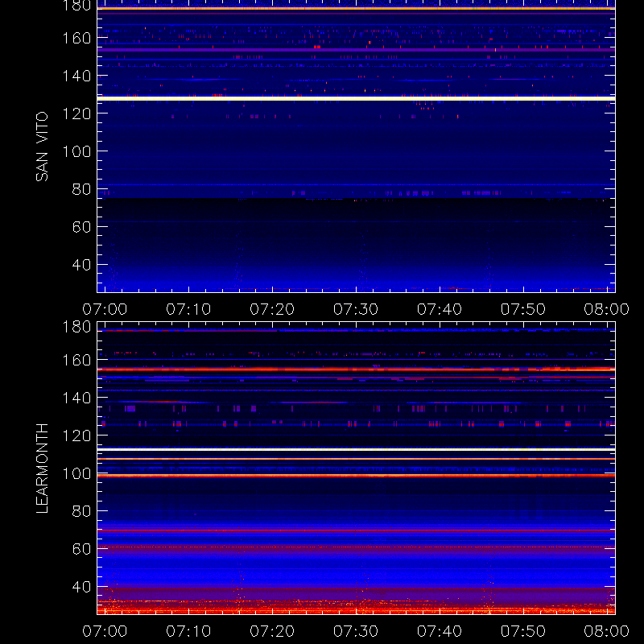Select the 100 frequency label on Learmonth plot
Image resolution: width=644 pixels, height=644 pixels.
tap(76, 473)
